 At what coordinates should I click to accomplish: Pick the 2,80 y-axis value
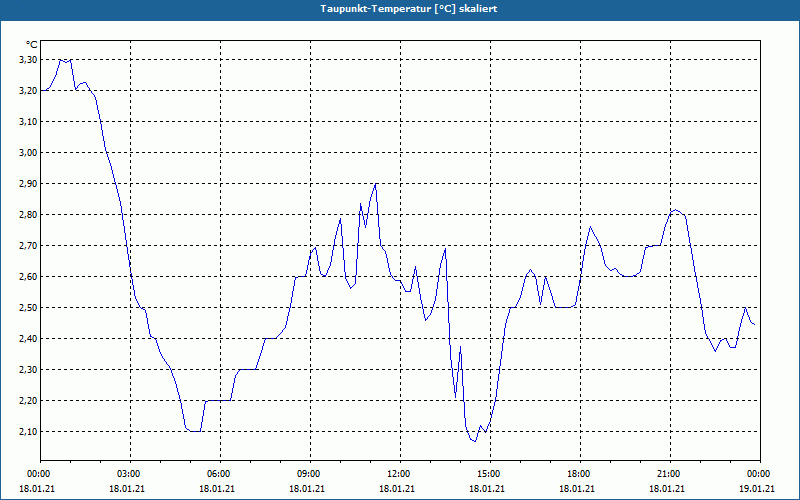click(28, 215)
